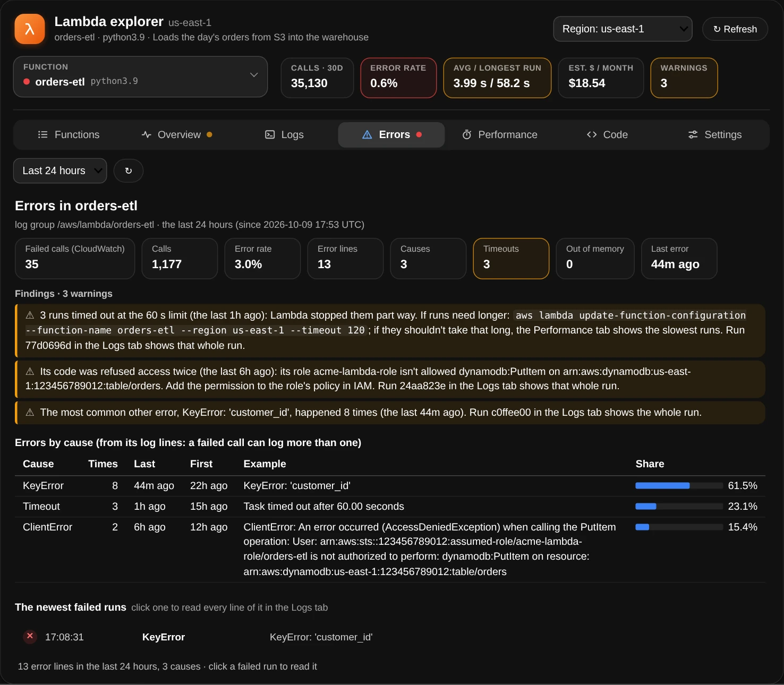The width and height of the screenshot is (784, 685).
Task: Click the warning icon on timed-out runs finding
Action: [x=30, y=315]
